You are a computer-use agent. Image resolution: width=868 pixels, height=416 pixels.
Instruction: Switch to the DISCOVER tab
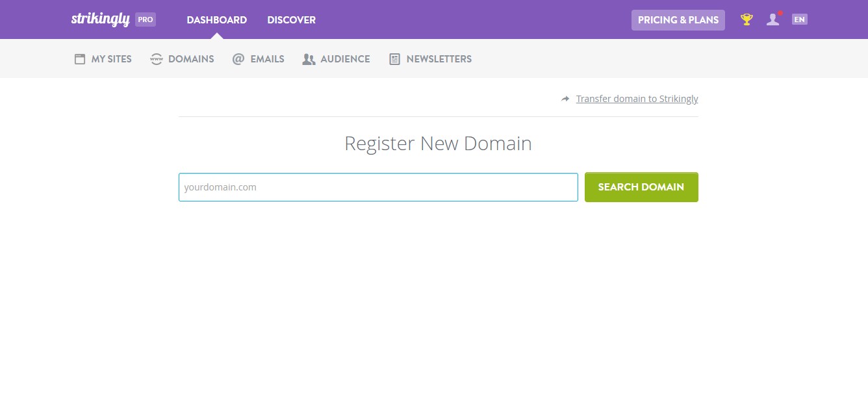pos(291,20)
